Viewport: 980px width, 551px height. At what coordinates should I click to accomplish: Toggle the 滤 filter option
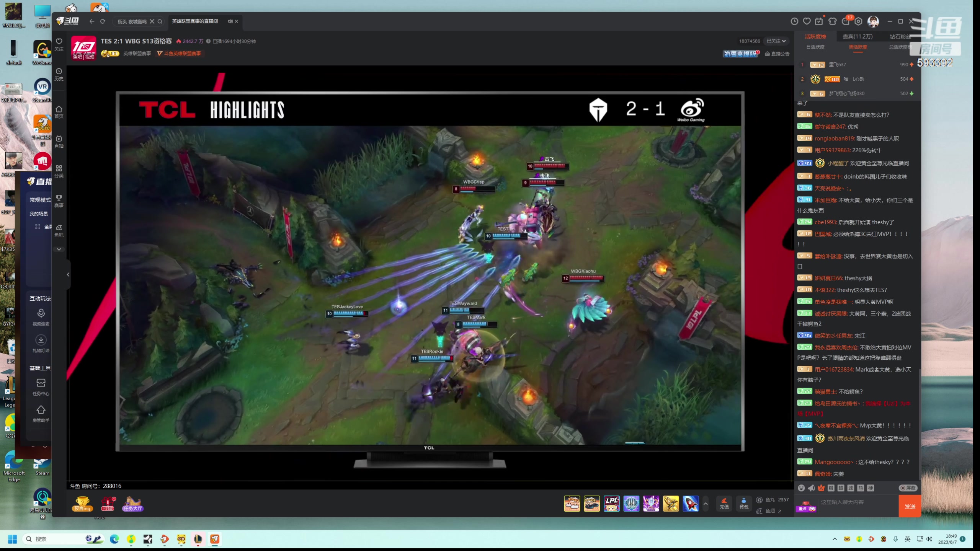coord(851,488)
